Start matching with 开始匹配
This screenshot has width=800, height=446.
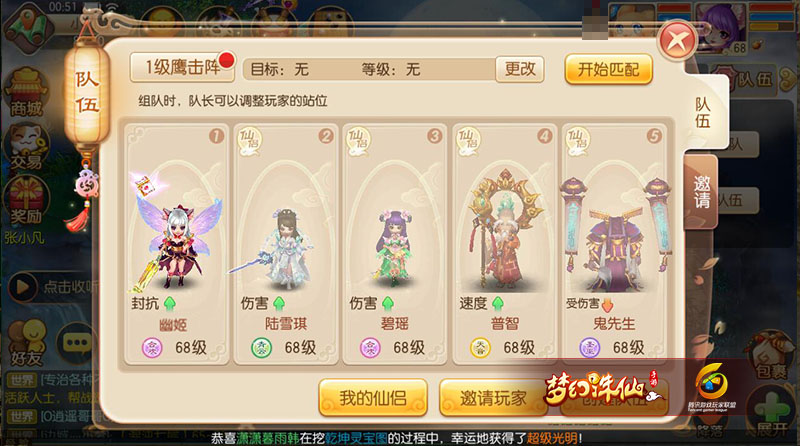(609, 69)
